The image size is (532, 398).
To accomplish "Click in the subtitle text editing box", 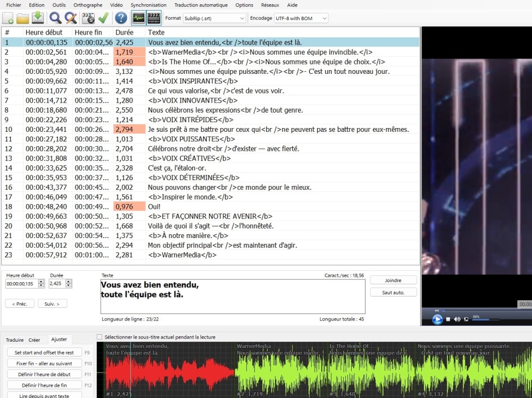I will click(233, 297).
